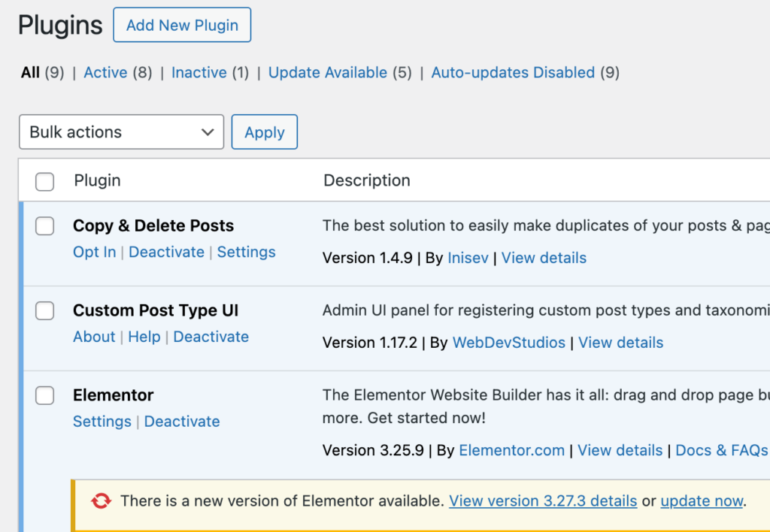Open the WebDevStudios author link

[x=509, y=343]
